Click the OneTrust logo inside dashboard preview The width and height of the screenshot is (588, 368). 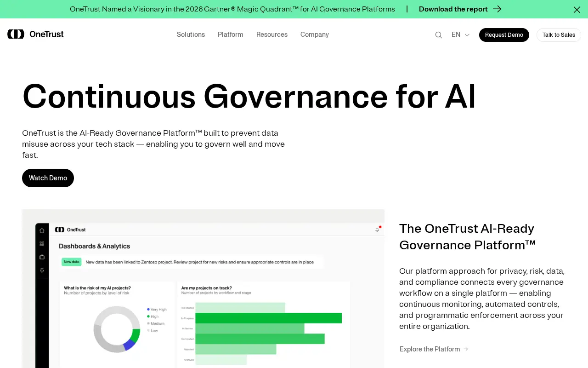(70, 230)
